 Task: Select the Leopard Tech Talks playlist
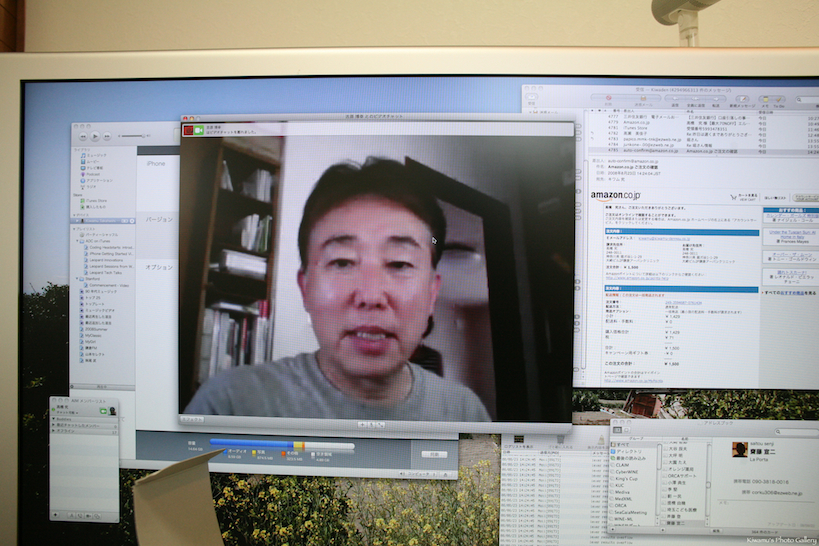(x=106, y=272)
